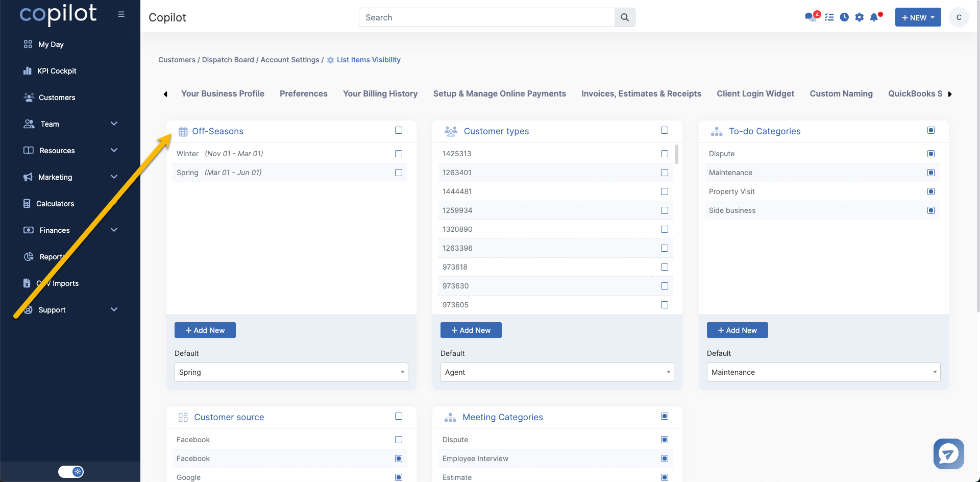Expand the Resources sidebar chevron
The height and width of the screenshot is (482, 980).
pyautogui.click(x=114, y=150)
